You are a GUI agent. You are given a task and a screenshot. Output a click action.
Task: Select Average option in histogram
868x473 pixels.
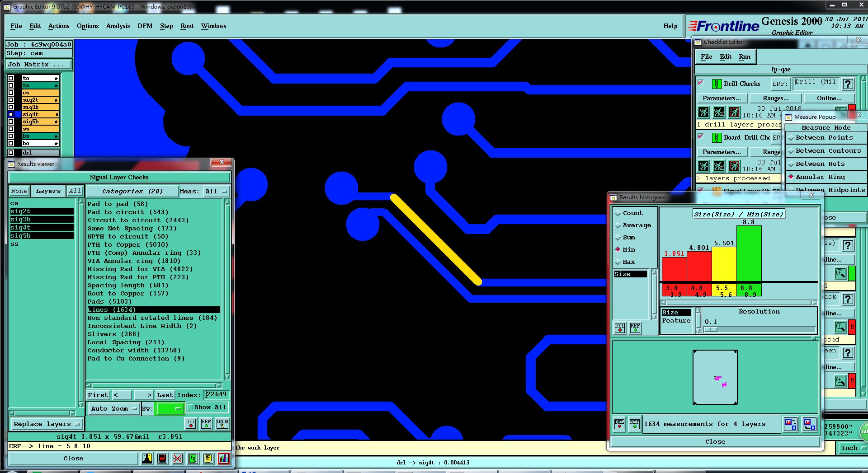pos(633,225)
